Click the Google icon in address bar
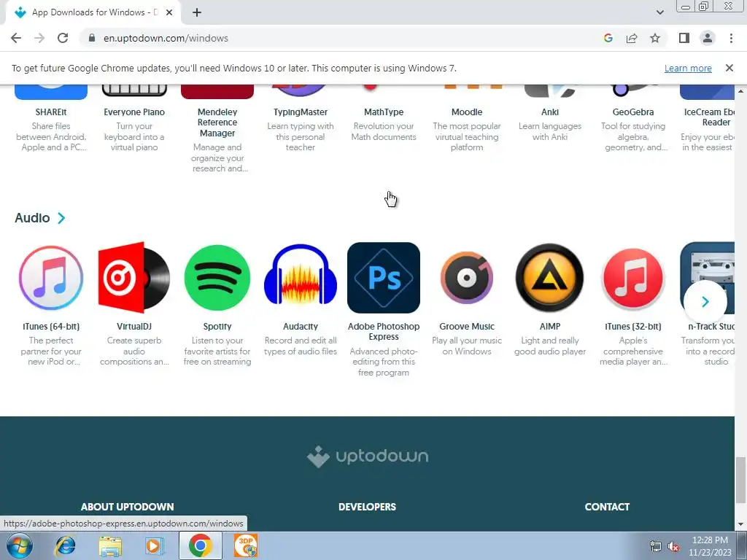747x560 pixels. [608, 38]
